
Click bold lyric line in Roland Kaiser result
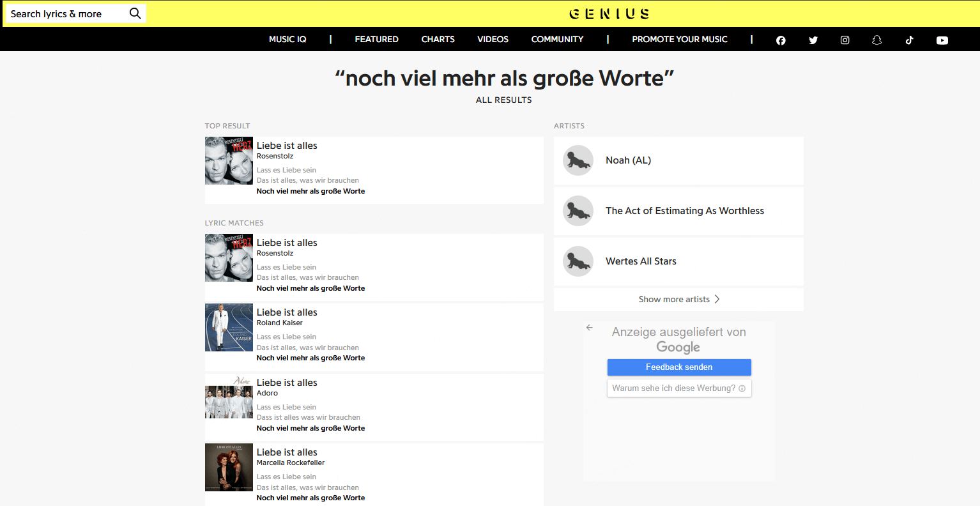310,358
